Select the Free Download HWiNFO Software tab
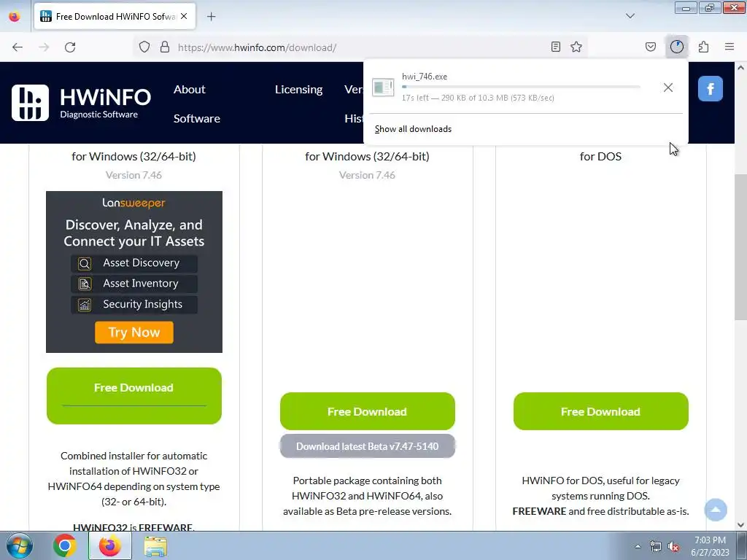This screenshot has height=560, width=747. click(115, 17)
